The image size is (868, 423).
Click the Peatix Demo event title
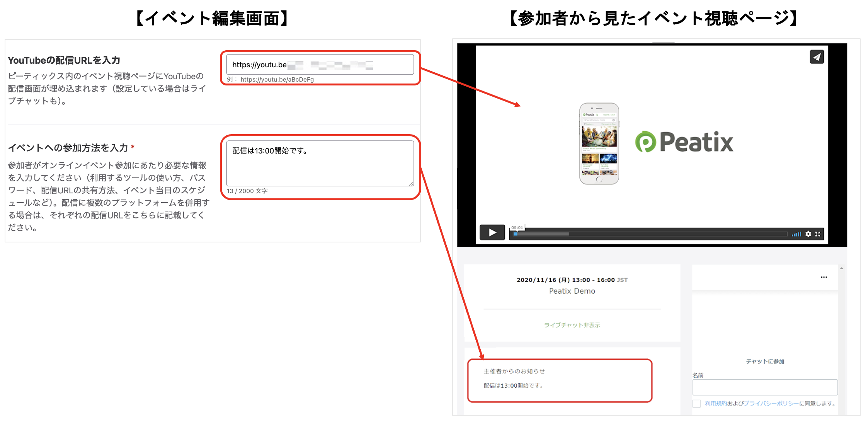pyautogui.click(x=572, y=291)
